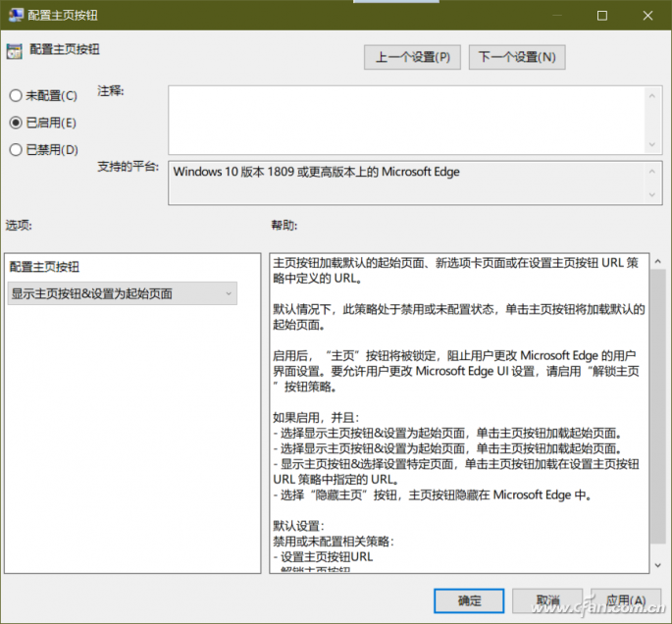Minimize the 配置主页按钮 dialog window
Screen dimensions: 672x624
[x=557, y=16]
